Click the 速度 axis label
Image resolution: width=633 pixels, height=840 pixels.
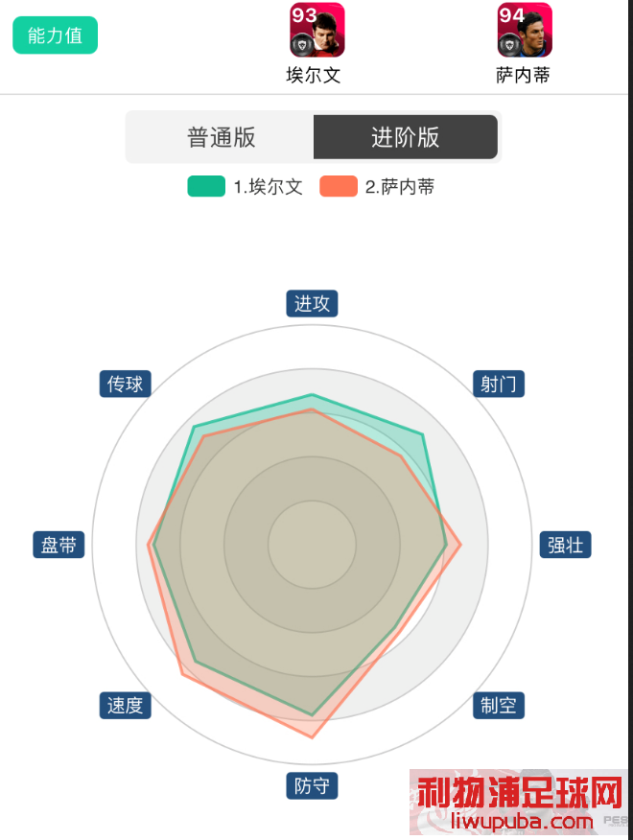point(126,705)
